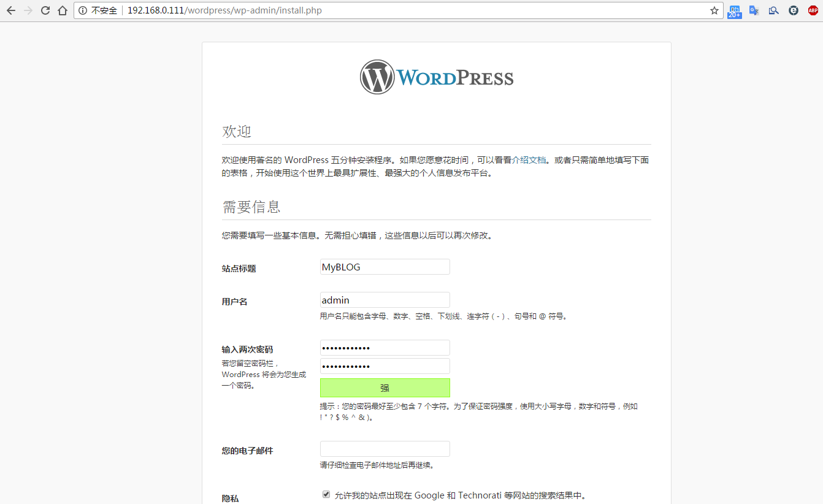Screen dimensions: 823x504
Task: Focus the address bar URL
Action: [x=224, y=10]
